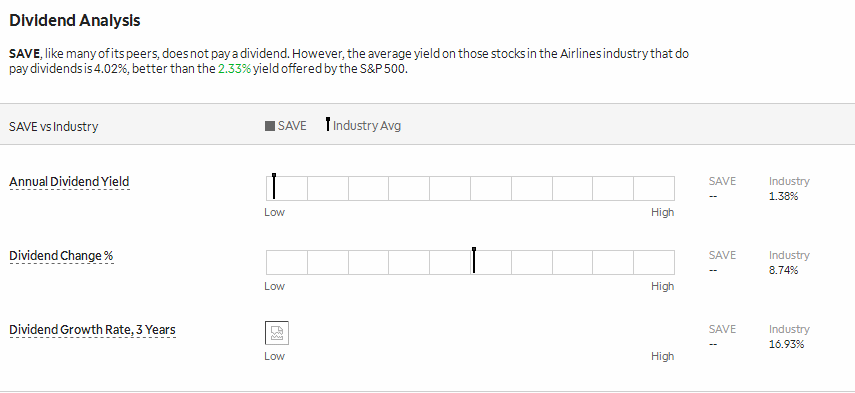Click the High label under Dividend Change bar

click(x=663, y=286)
